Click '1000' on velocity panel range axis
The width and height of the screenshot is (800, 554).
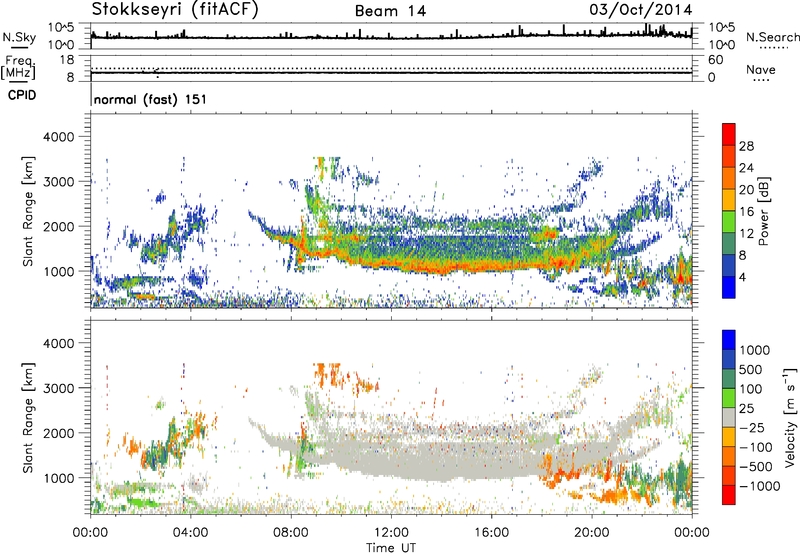coord(58,478)
